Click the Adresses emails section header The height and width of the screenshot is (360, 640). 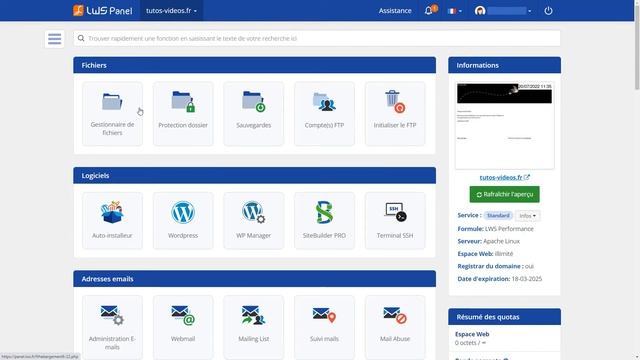254,279
